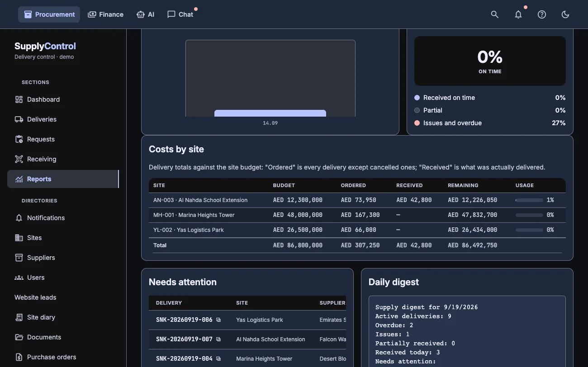Click the 0% ON TIME summary tile
Viewport: 588px width, 367px height.
[490, 61]
